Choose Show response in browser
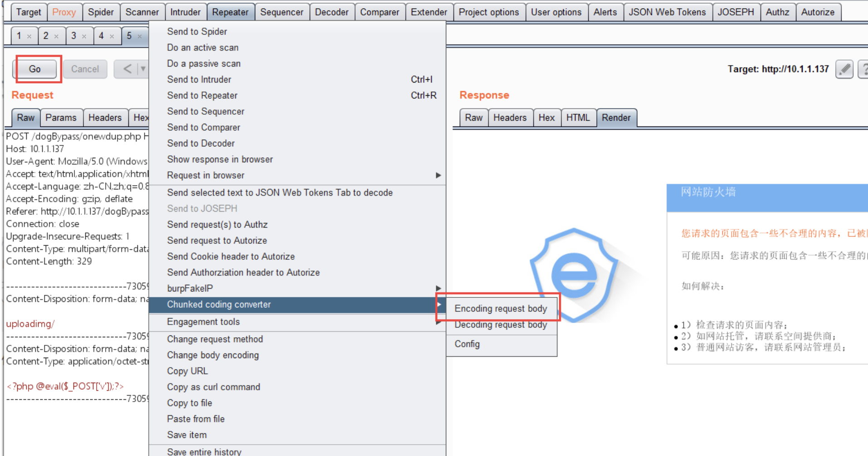The image size is (868, 456). click(297, 160)
